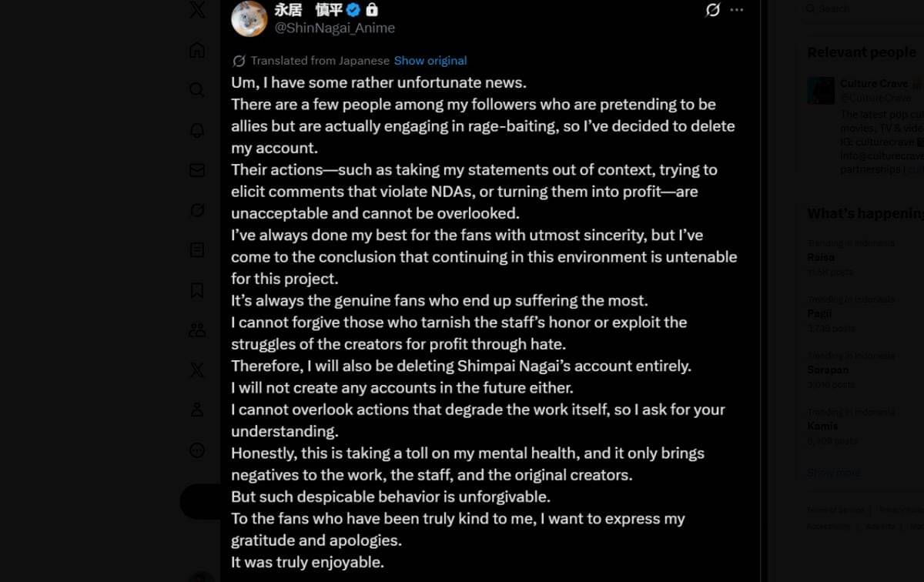924x582 pixels.
Task: Open the @ShinNagai_Anime handle link
Action: point(335,28)
